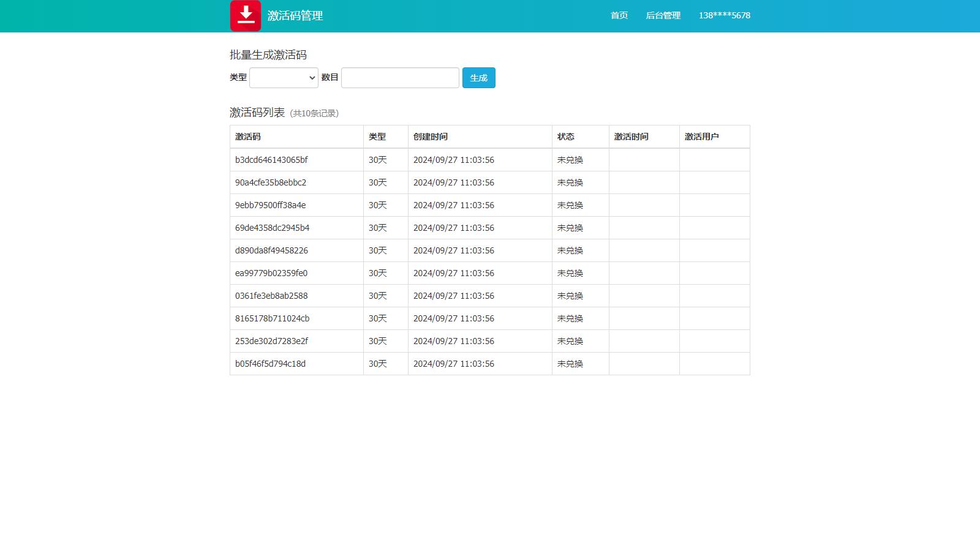The width and height of the screenshot is (980, 551).
Task: Select activation code b05f46f5d794c18d
Action: (x=271, y=364)
